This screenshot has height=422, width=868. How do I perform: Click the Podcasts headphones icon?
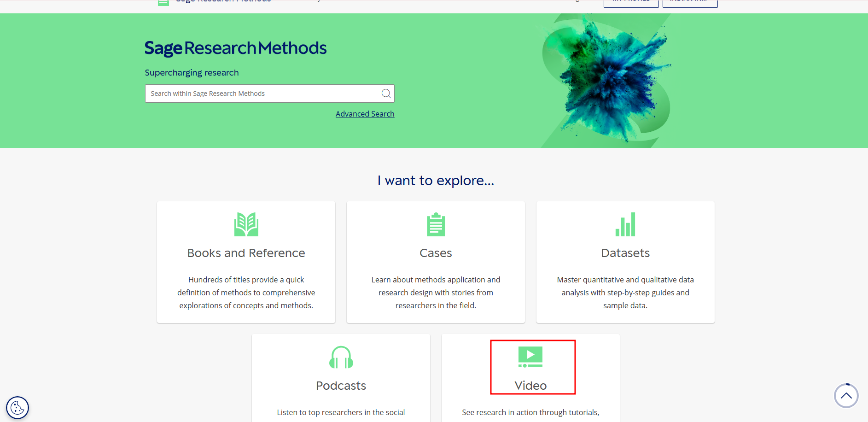pos(341,358)
